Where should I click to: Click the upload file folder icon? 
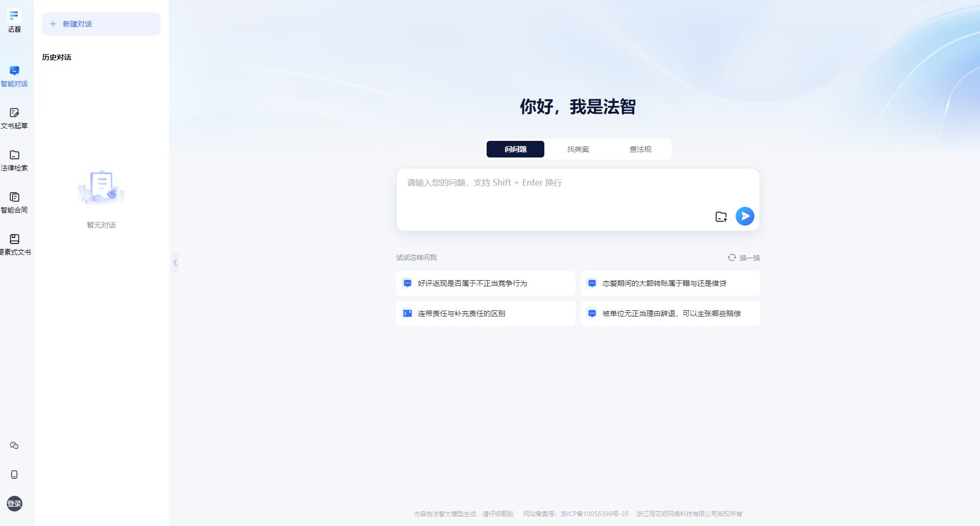click(x=721, y=217)
